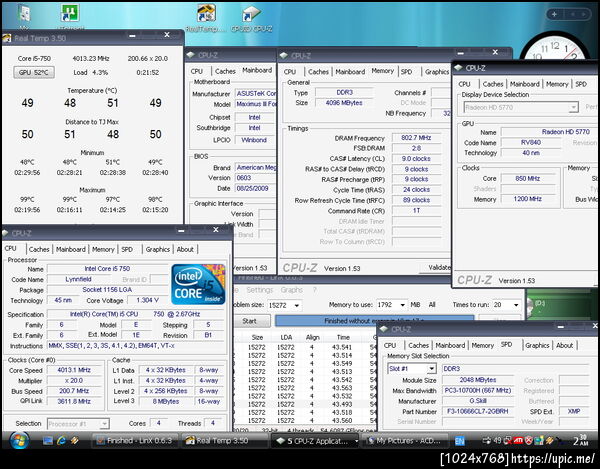Image resolution: width=600 pixels, height=469 pixels.
Task: Open Graphics tab in Intel Core i5 CPU-Z window
Action: click(x=157, y=249)
